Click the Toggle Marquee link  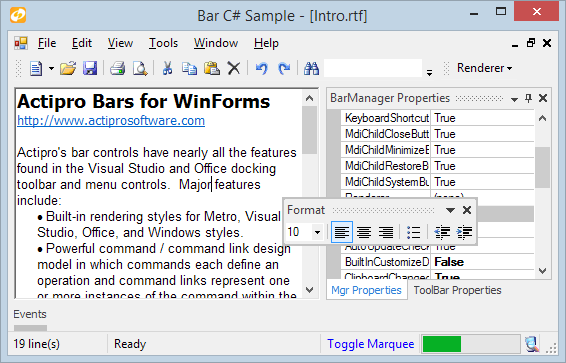pyautogui.click(x=371, y=344)
